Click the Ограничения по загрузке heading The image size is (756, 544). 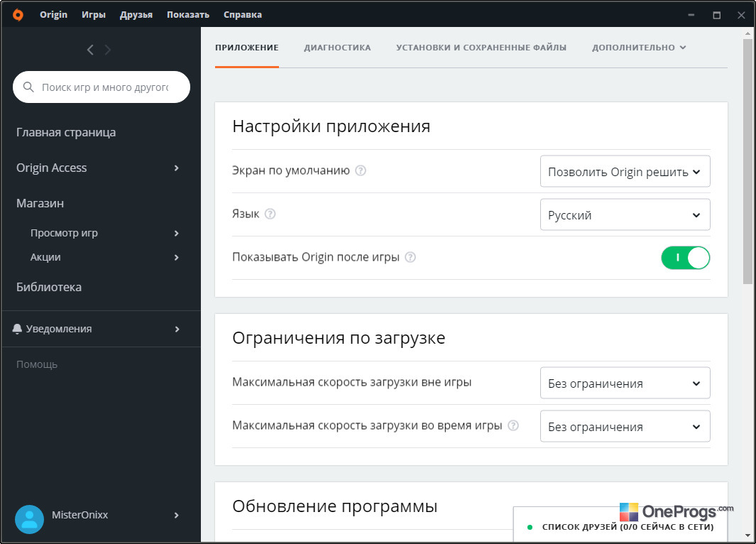339,338
